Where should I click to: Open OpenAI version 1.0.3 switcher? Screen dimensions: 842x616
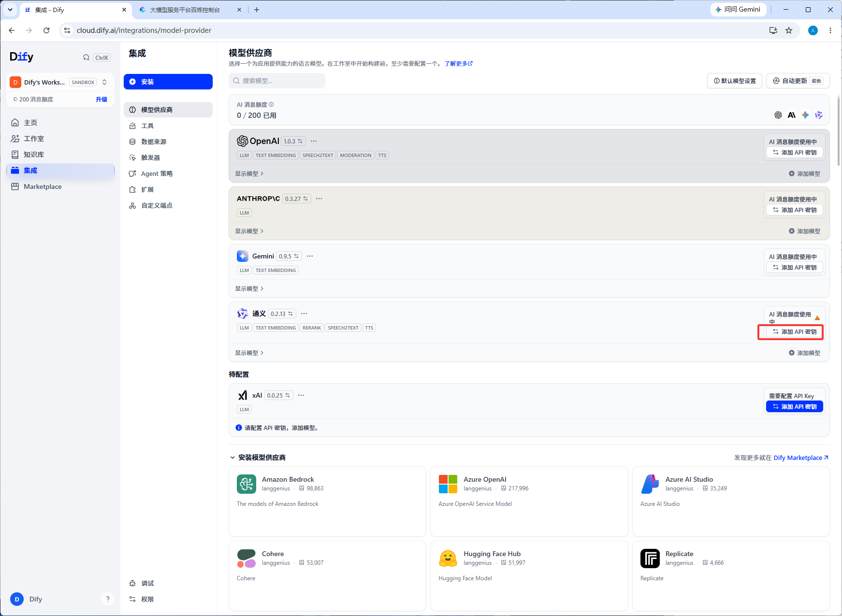pos(293,141)
